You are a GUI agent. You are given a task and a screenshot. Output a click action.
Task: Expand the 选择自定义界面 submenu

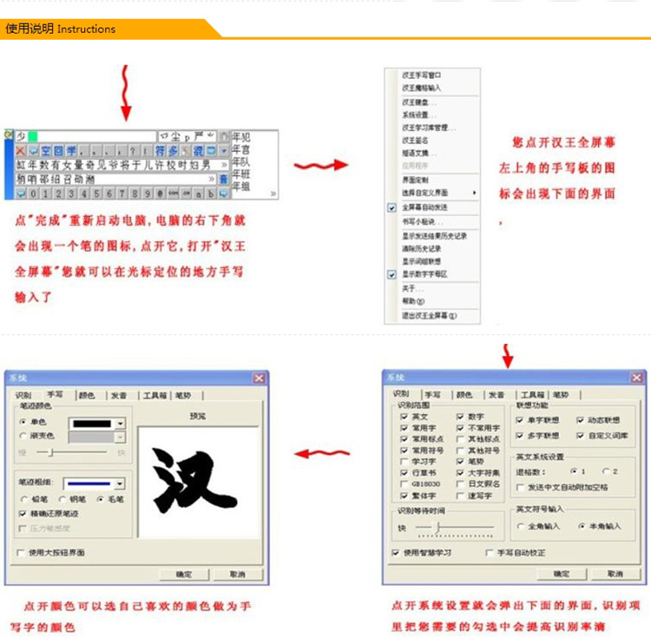pos(474,193)
